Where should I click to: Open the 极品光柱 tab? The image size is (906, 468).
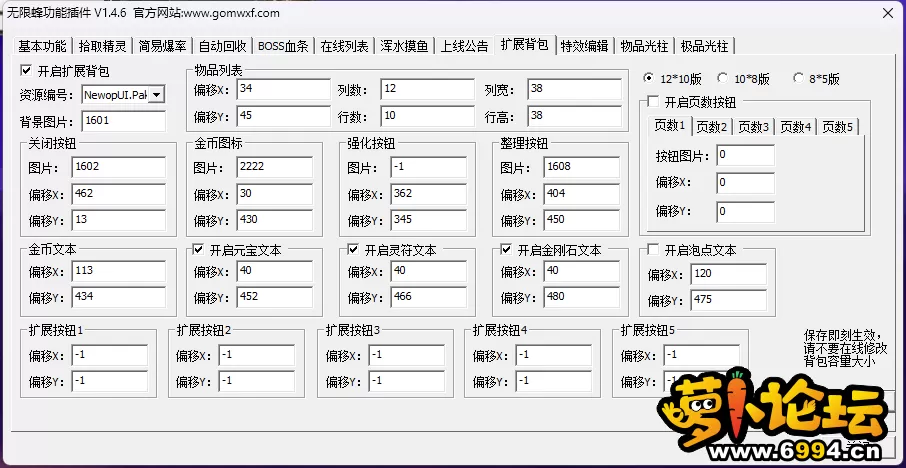click(704, 46)
